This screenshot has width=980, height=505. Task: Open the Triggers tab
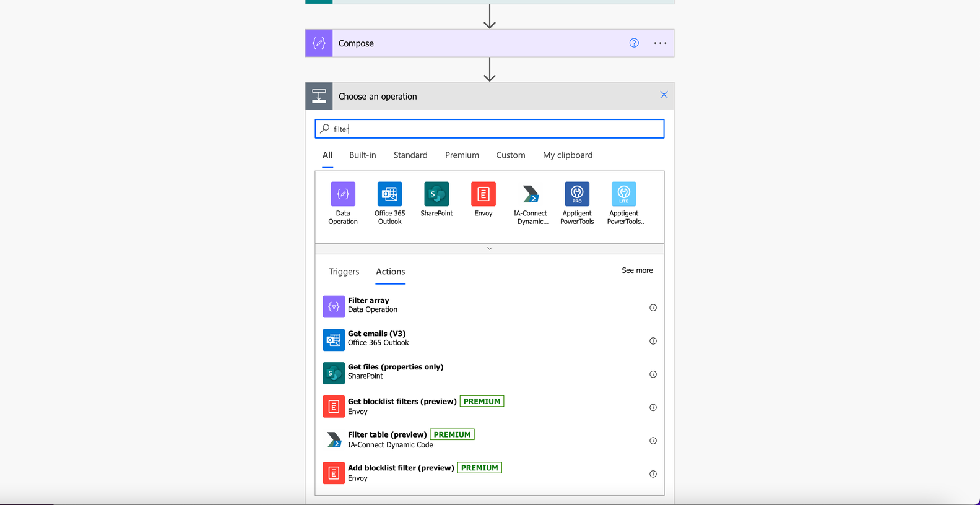pyautogui.click(x=344, y=272)
